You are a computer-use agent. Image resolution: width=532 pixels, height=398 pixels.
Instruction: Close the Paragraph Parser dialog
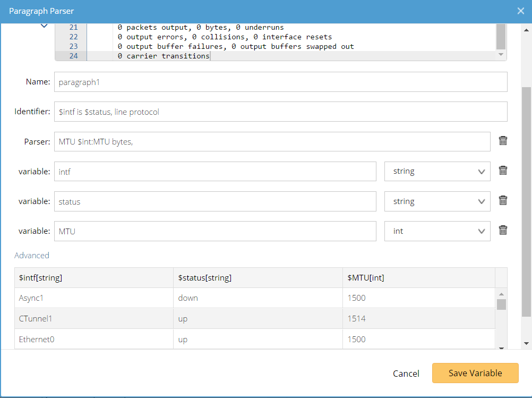[x=520, y=11]
